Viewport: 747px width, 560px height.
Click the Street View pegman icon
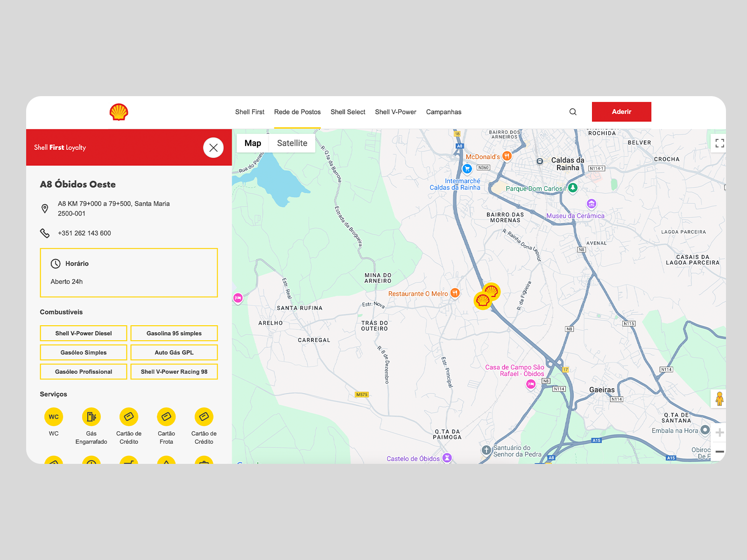(719, 399)
